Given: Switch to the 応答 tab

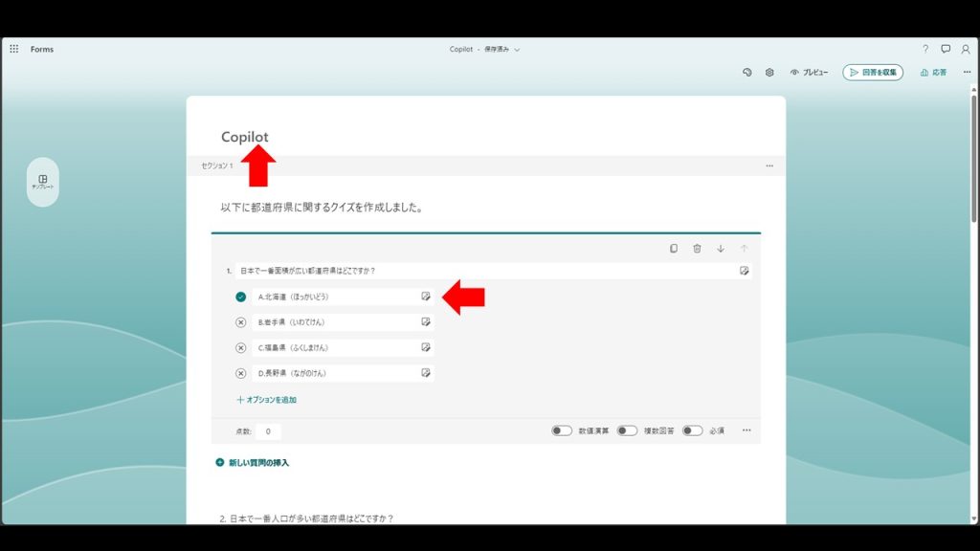Looking at the screenshot, I should pos(933,73).
